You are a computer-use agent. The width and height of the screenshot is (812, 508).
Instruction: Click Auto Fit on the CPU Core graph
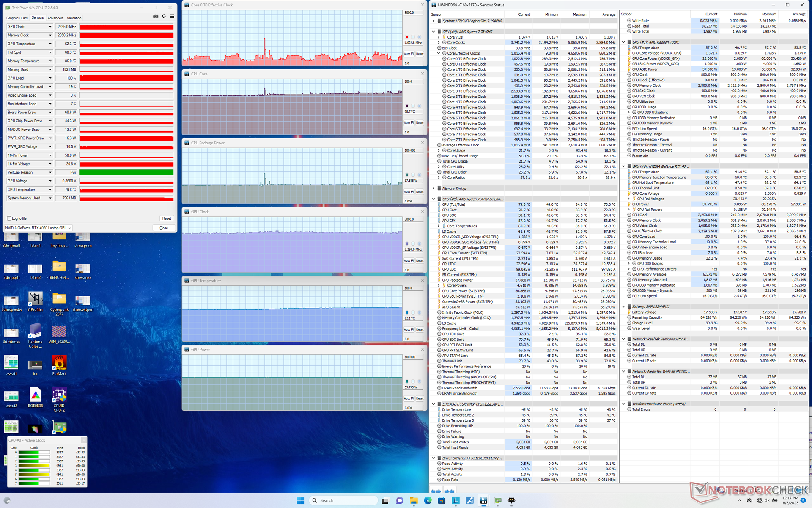tap(409, 123)
